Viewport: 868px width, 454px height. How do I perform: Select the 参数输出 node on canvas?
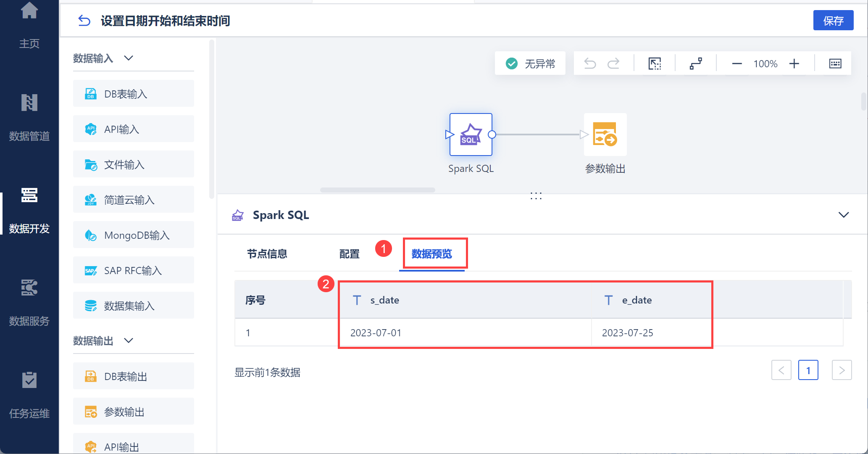tap(605, 135)
